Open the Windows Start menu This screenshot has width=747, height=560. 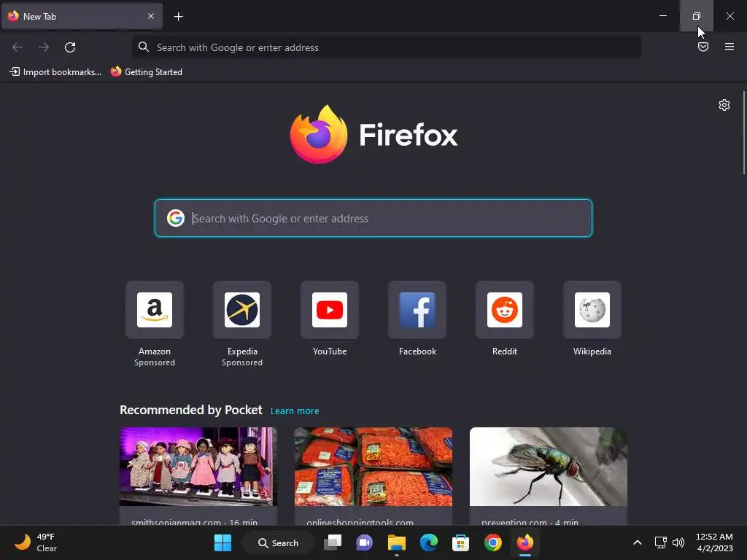222,542
